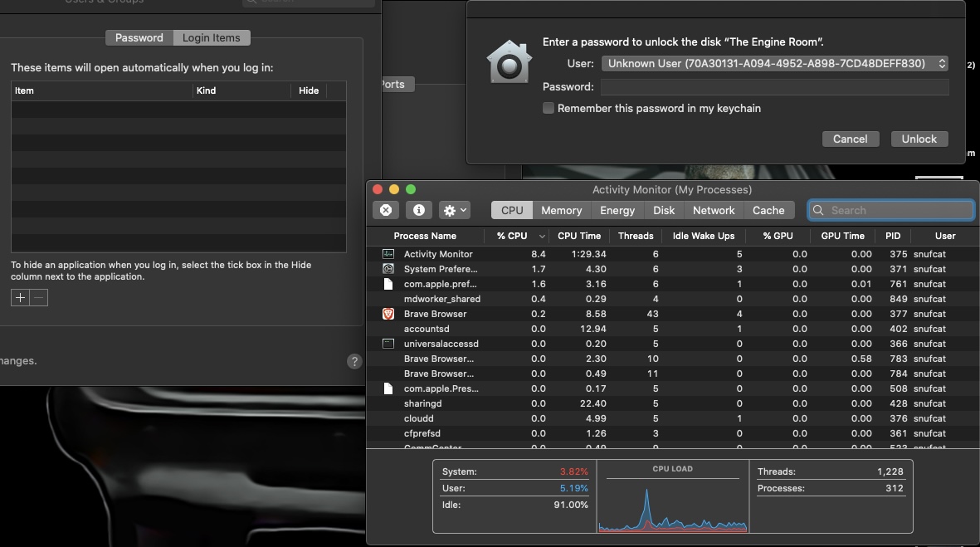Screen dimensions: 980x547
Task: Select the Cache tab
Action: point(768,210)
